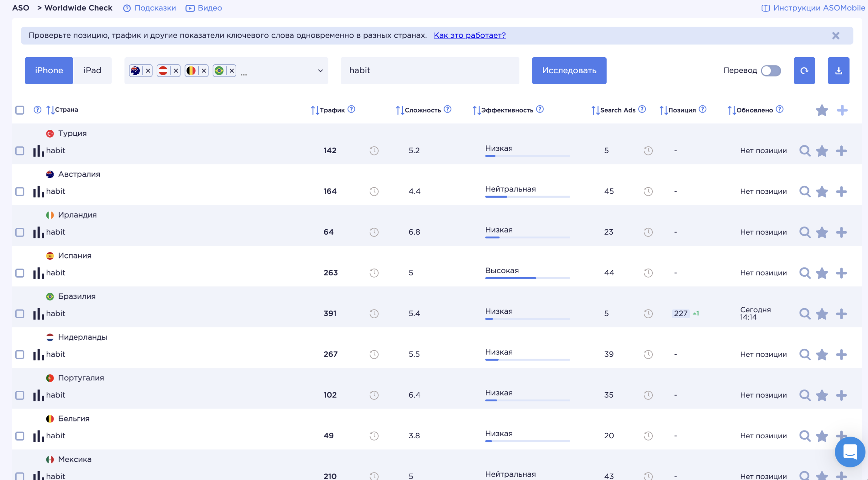This screenshot has height=480, width=868.
Task: Click the ASO breadcrumb
Action: coord(21,8)
